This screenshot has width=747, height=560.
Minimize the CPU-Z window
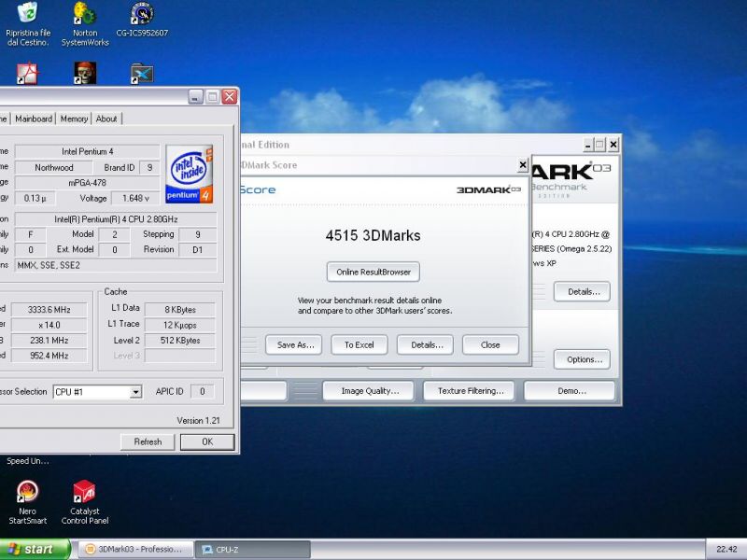tap(195, 97)
